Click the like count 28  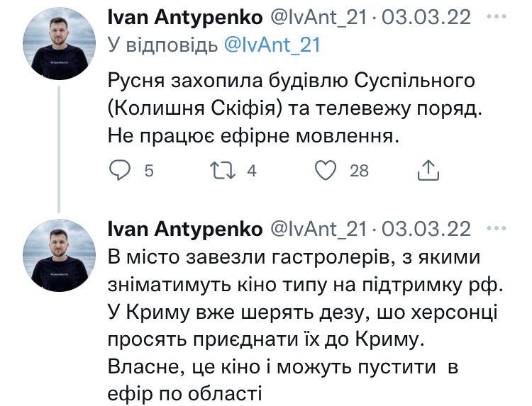click(359, 171)
